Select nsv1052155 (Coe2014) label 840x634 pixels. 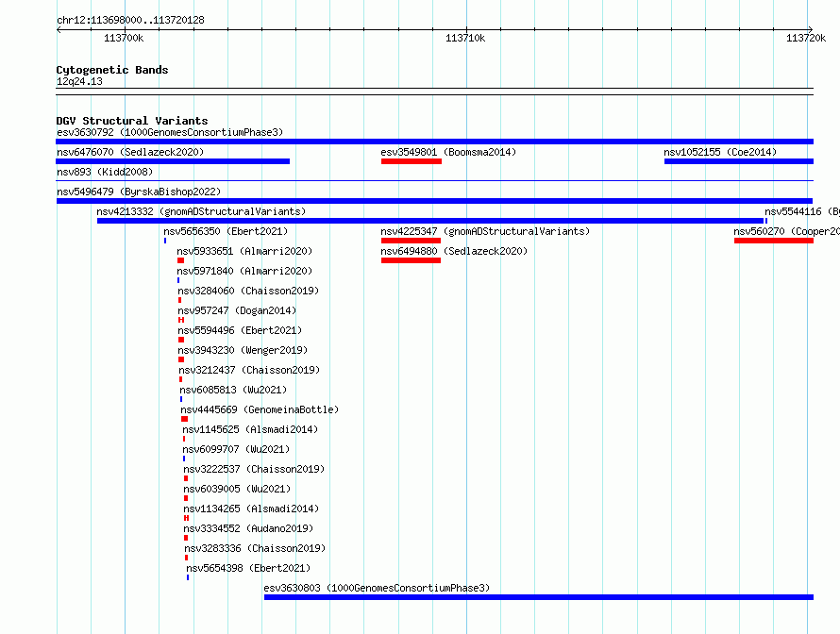point(720,152)
